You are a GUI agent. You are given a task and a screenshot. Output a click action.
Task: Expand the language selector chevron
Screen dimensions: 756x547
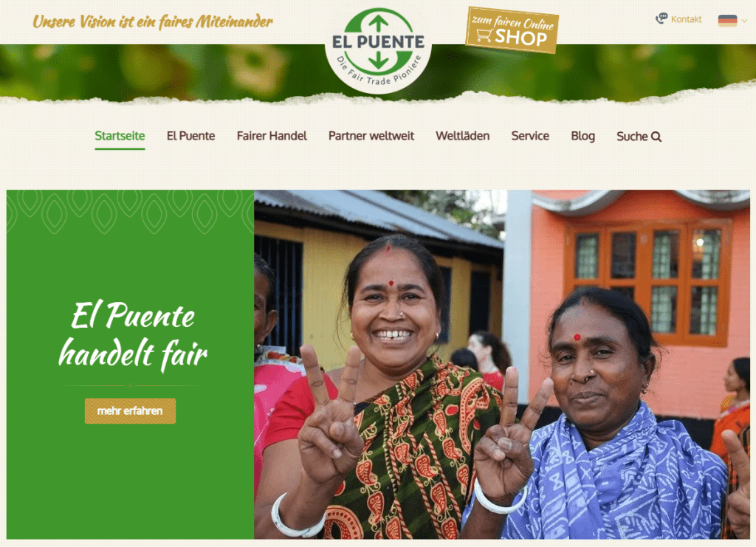pyautogui.click(x=744, y=21)
